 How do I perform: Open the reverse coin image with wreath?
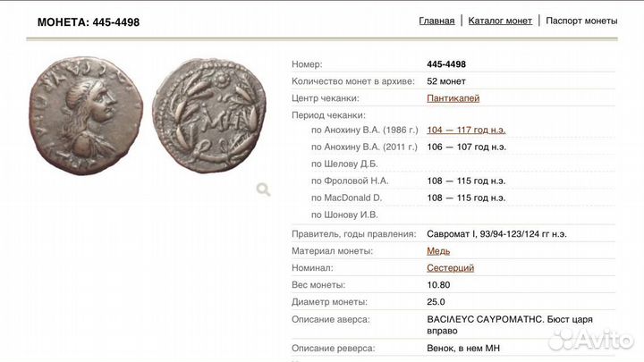pyautogui.click(x=209, y=115)
